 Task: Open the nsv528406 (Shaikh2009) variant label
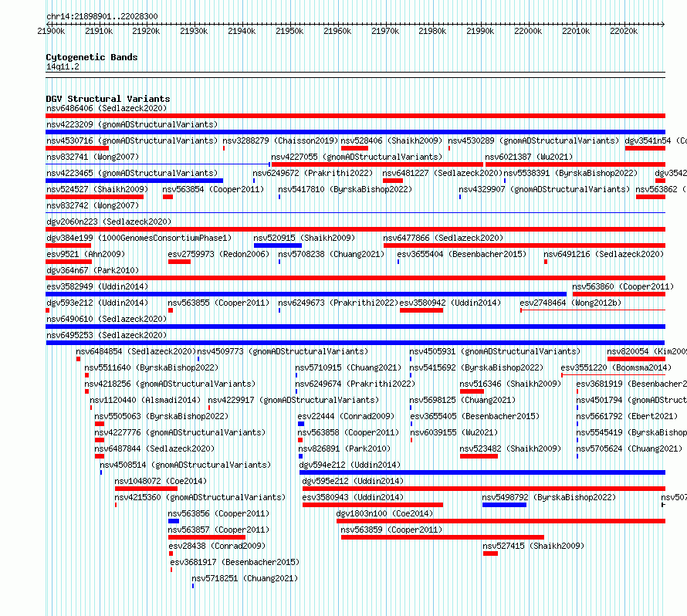[391, 140]
